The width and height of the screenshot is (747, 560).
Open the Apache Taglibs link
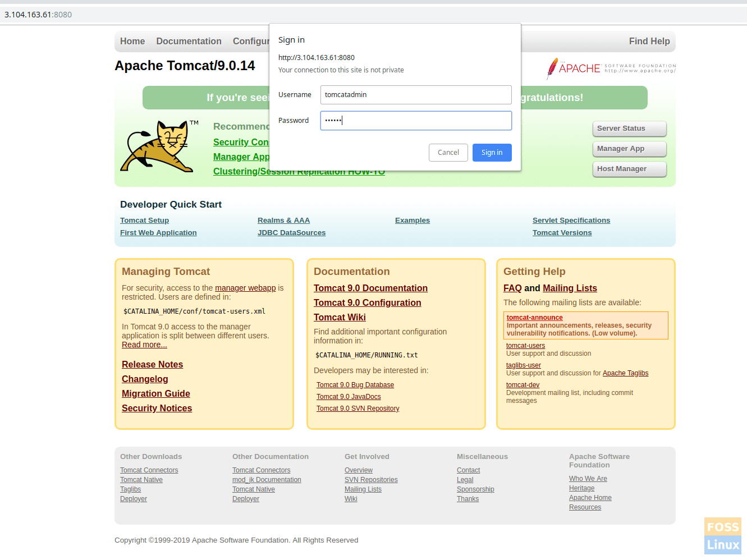pyautogui.click(x=625, y=373)
